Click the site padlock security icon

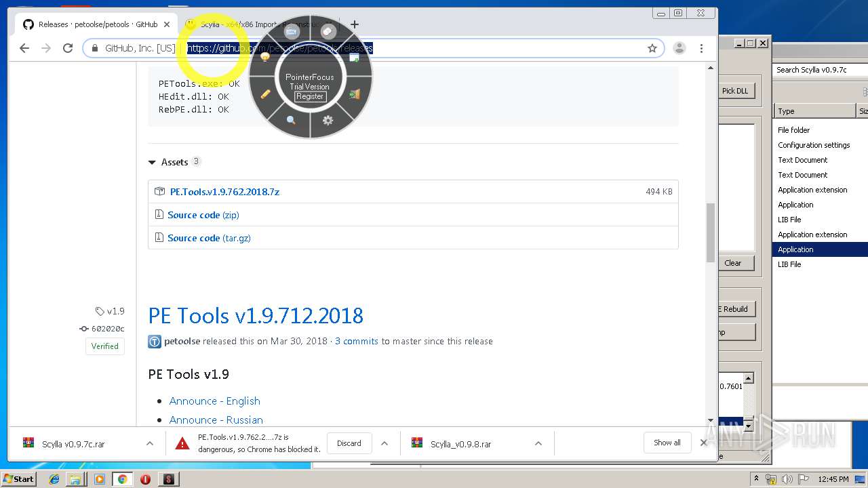pyautogui.click(x=95, y=48)
